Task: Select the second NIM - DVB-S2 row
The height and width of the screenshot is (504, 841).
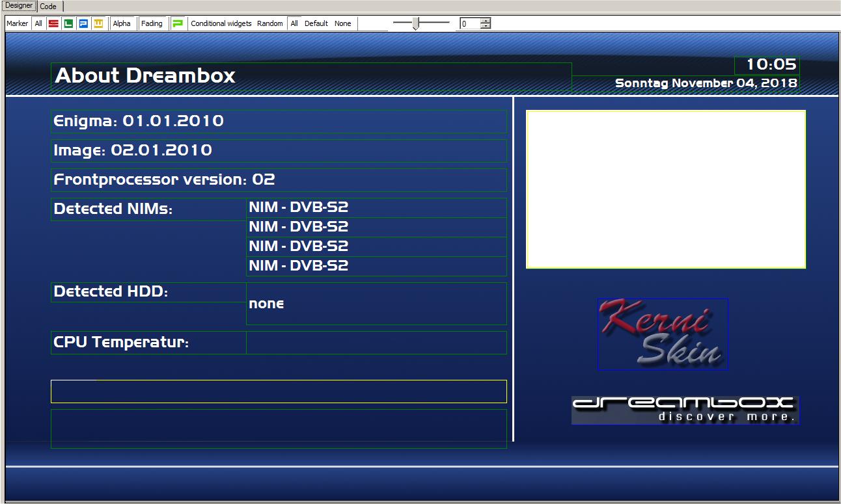Action: pos(376,227)
